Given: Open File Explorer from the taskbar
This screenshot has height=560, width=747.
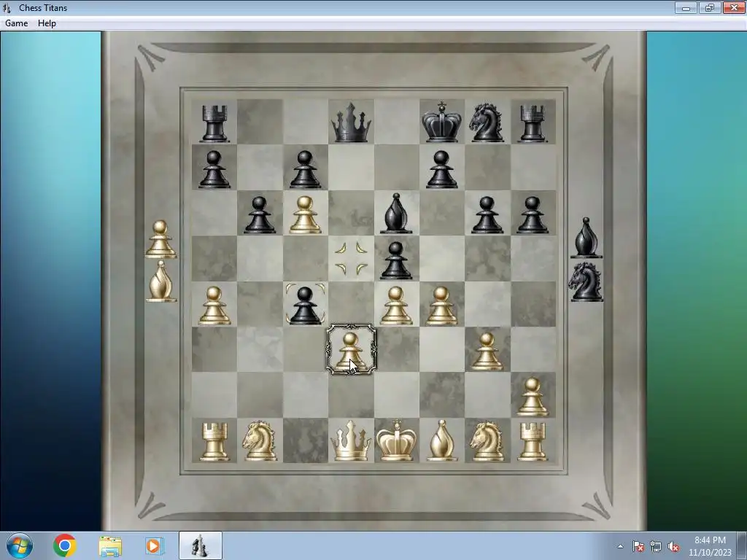Looking at the screenshot, I should click(110, 545).
